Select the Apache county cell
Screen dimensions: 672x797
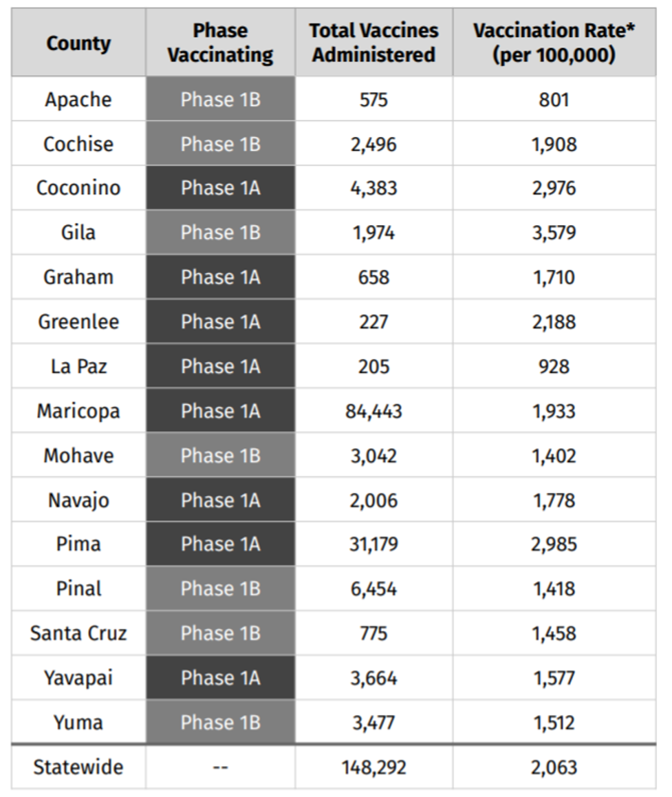pyautogui.click(x=78, y=100)
